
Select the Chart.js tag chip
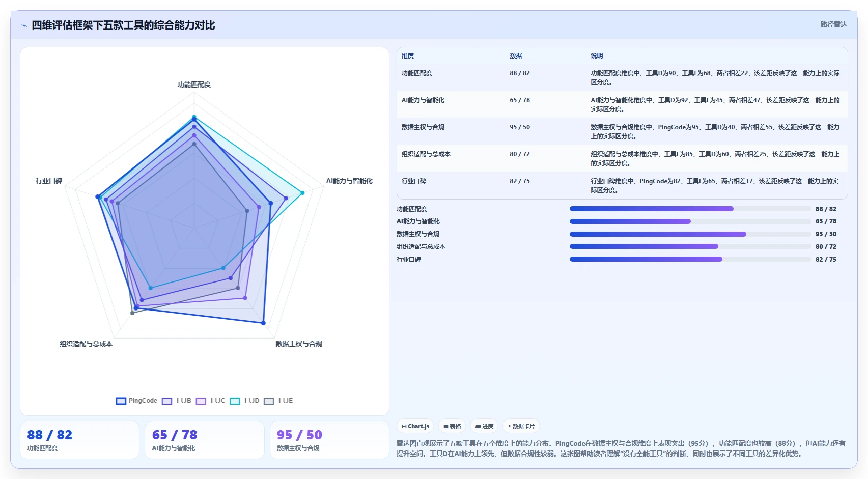click(x=415, y=426)
